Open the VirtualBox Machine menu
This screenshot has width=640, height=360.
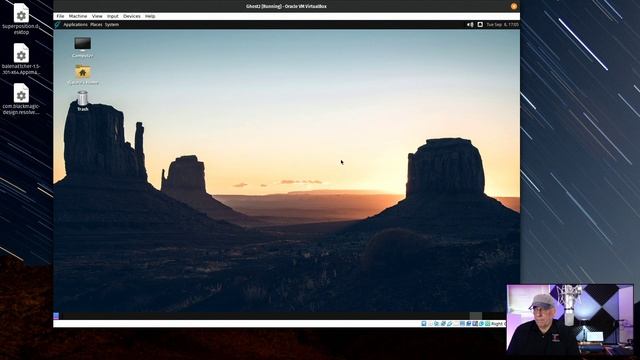pyautogui.click(x=78, y=16)
